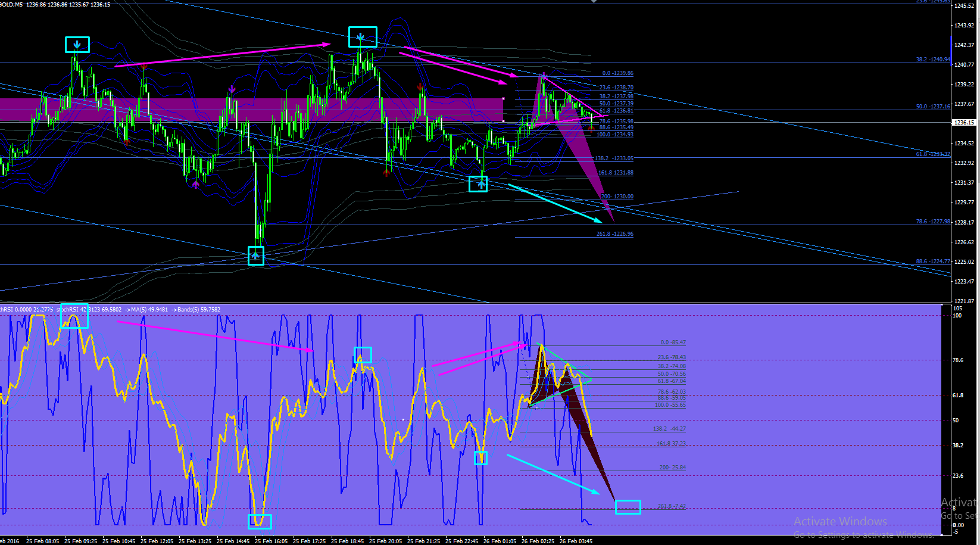Select the magenta down arrow near 14:45
Screen dimensions: 980x545
[232, 90]
